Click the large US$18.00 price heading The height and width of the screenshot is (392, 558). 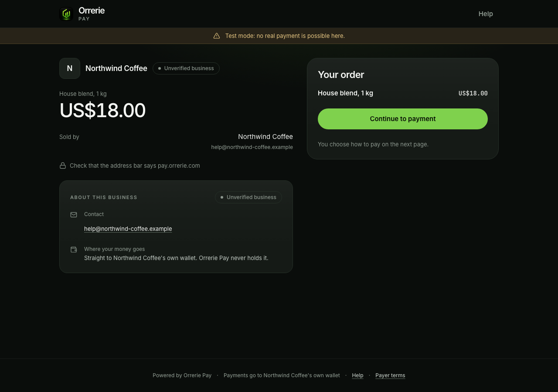[x=102, y=110]
